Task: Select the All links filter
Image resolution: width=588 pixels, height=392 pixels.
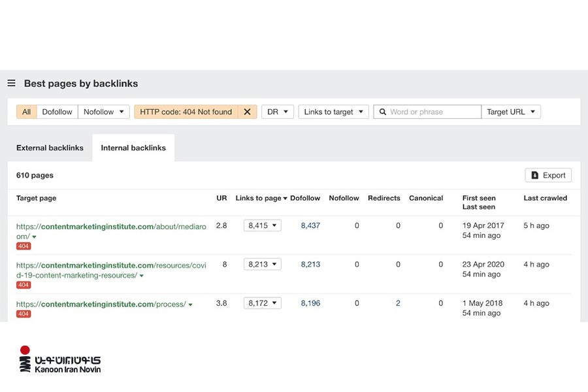Action: tap(26, 112)
